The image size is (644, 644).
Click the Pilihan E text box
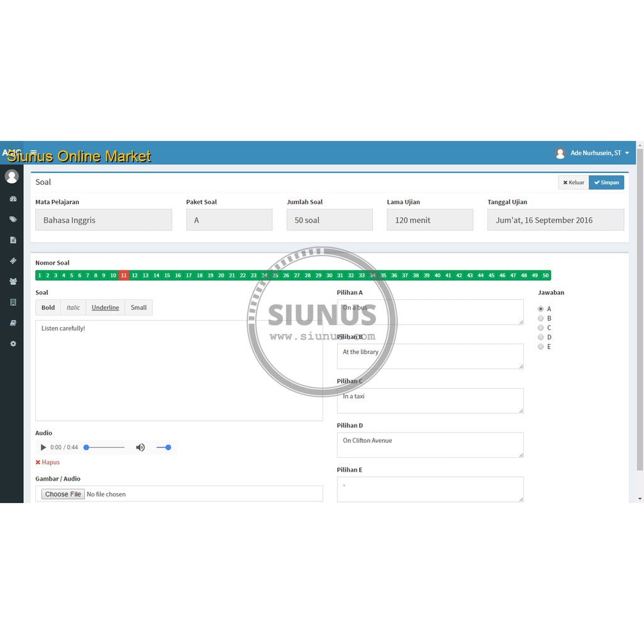tap(430, 489)
